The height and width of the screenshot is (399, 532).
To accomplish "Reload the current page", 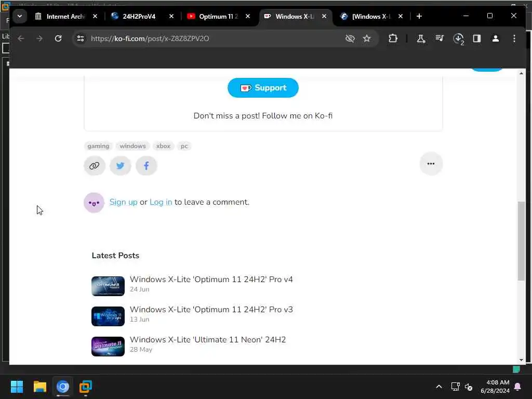I will (x=58, y=38).
